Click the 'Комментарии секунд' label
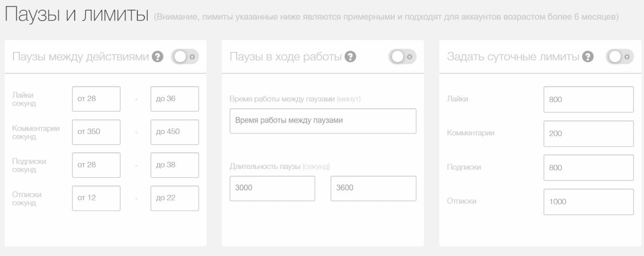The width and height of the screenshot is (644, 256). click(36, 132)
